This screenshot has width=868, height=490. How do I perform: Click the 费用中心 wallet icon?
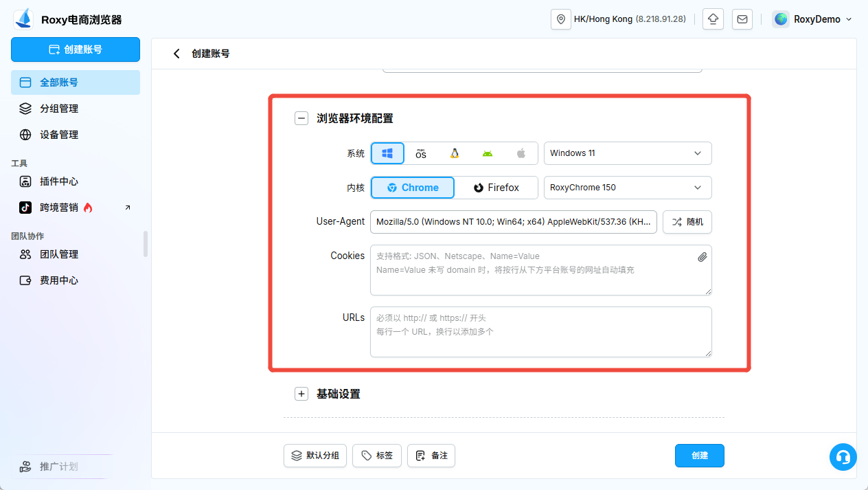(25, 280)
